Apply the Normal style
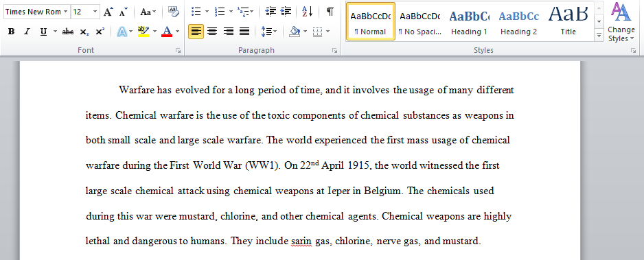This screenshot has width=644, height=260. coord(371,21)
